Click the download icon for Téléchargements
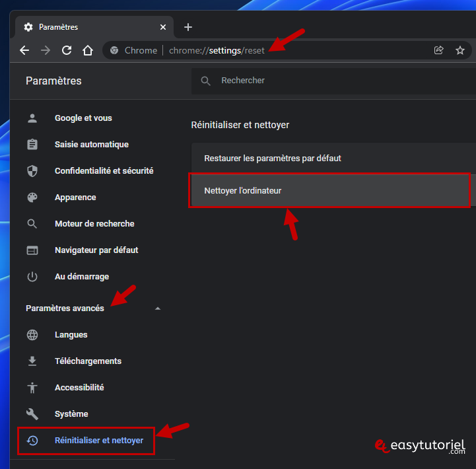The height and width of the screenshot is (469, 476). tap(32, 361)
